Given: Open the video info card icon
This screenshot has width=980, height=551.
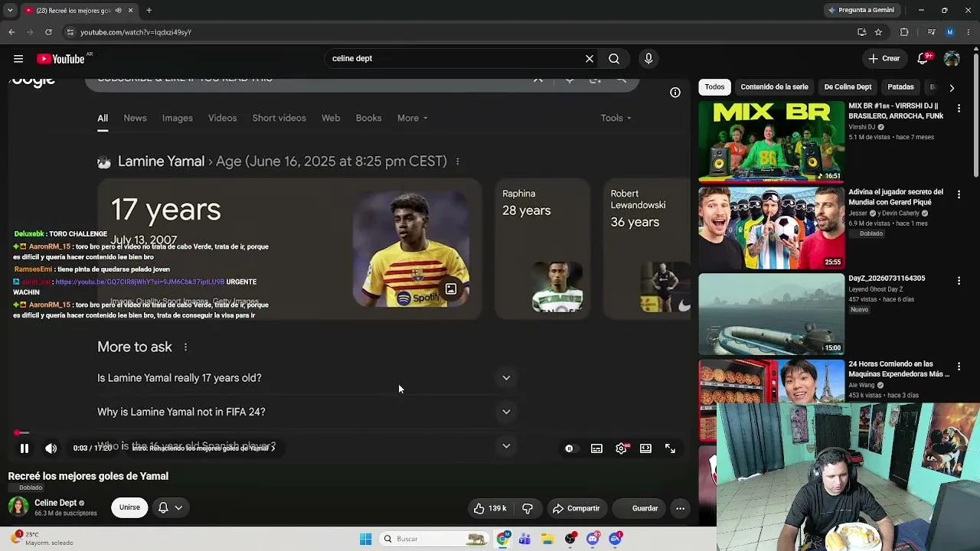Looking at the screenshot, I should 675,93.
